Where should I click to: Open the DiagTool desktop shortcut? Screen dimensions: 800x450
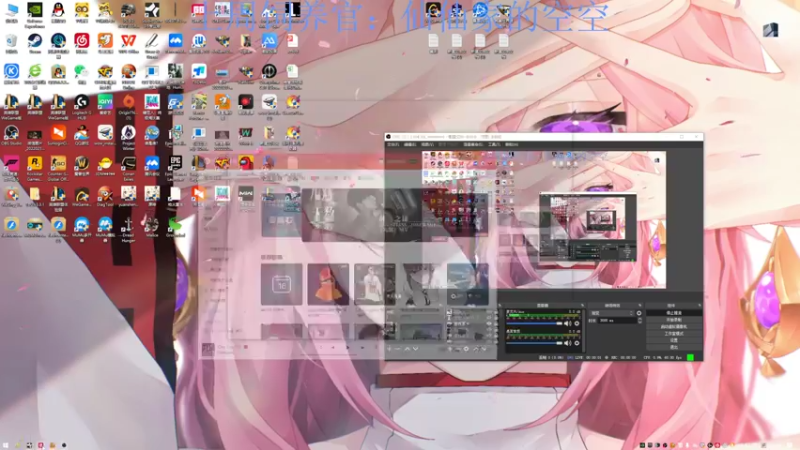point(105,197)
